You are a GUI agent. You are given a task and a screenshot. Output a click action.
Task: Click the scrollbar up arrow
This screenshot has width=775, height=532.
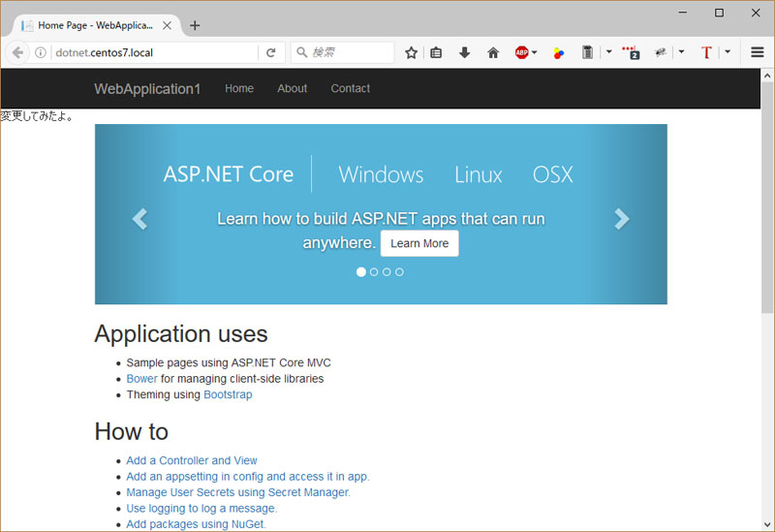click(x=767, y=76)
